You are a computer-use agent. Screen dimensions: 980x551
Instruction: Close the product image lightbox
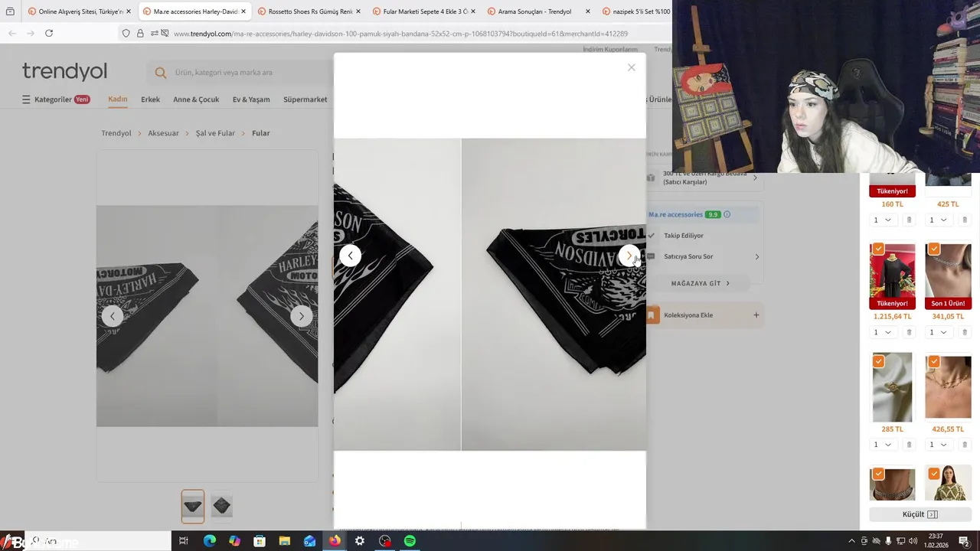(632, 67)
